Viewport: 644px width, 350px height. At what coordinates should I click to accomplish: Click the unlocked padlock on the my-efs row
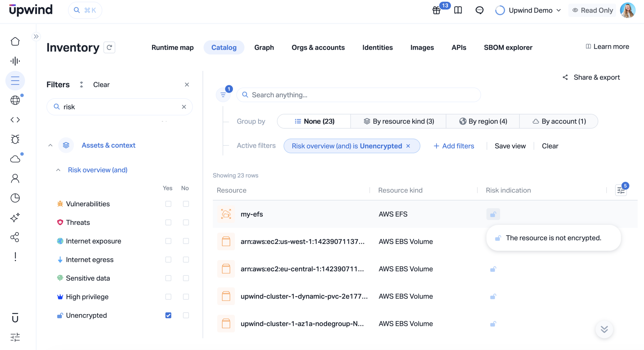[493, 214]
